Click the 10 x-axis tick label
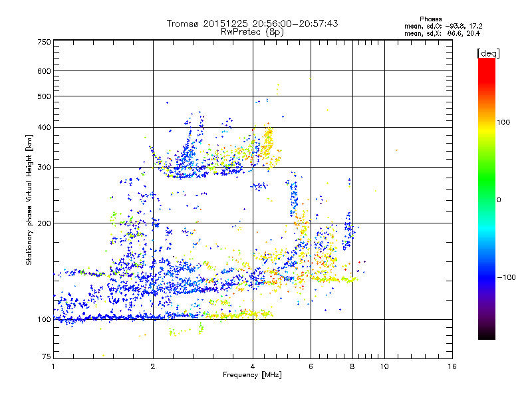The height and width of the screenshot is (399, 532). coord(384,366)
